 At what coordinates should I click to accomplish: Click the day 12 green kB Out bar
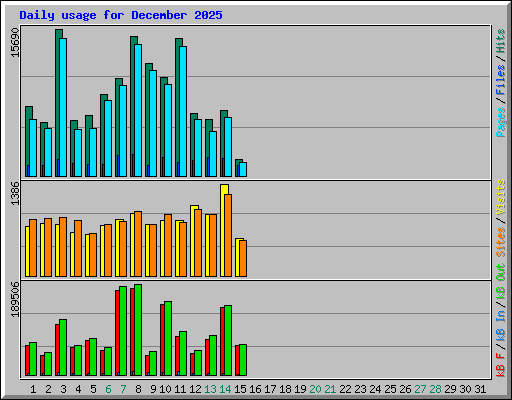tap(198, 363)
